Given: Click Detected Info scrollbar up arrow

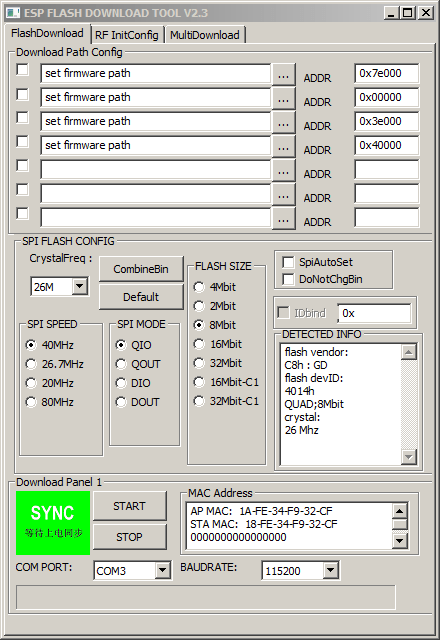Looking at the screenshot, I should pyautogui.click(x=409, y=352).
